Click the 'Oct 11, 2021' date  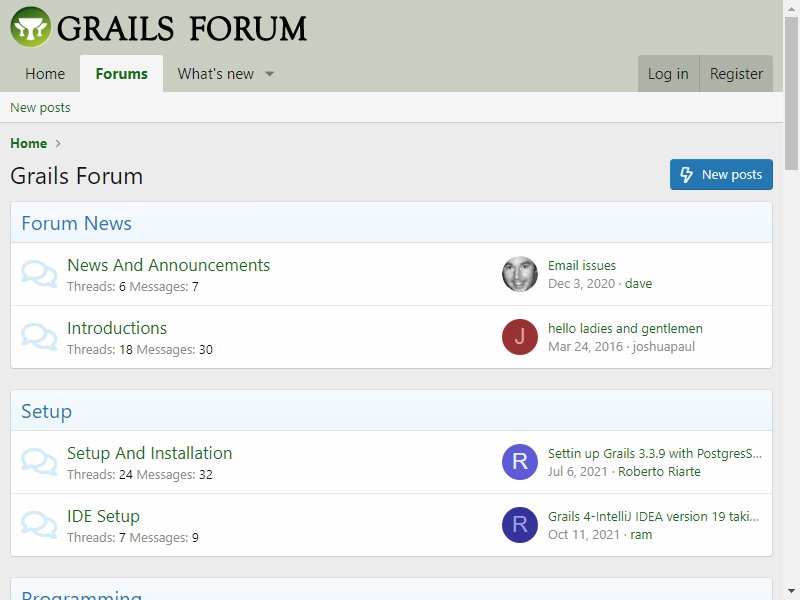584,535
